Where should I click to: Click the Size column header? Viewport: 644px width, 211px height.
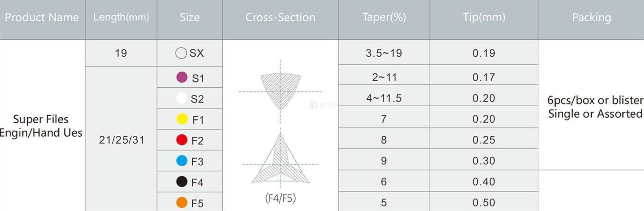point(189,18)
